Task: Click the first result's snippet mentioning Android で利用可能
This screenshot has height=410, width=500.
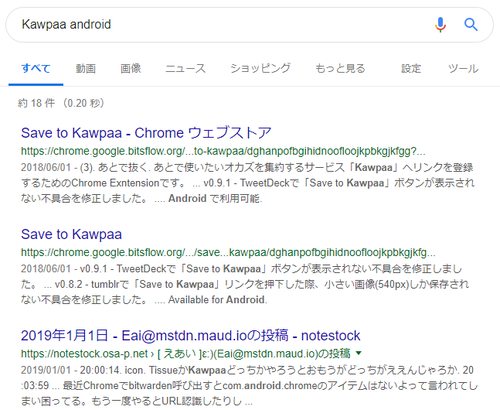Action: [247, 183]
